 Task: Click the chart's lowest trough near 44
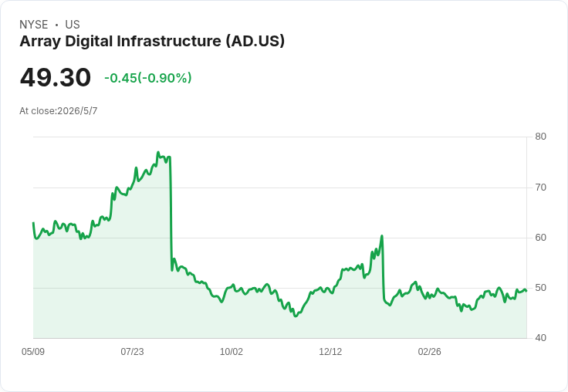tap(296, 316)
